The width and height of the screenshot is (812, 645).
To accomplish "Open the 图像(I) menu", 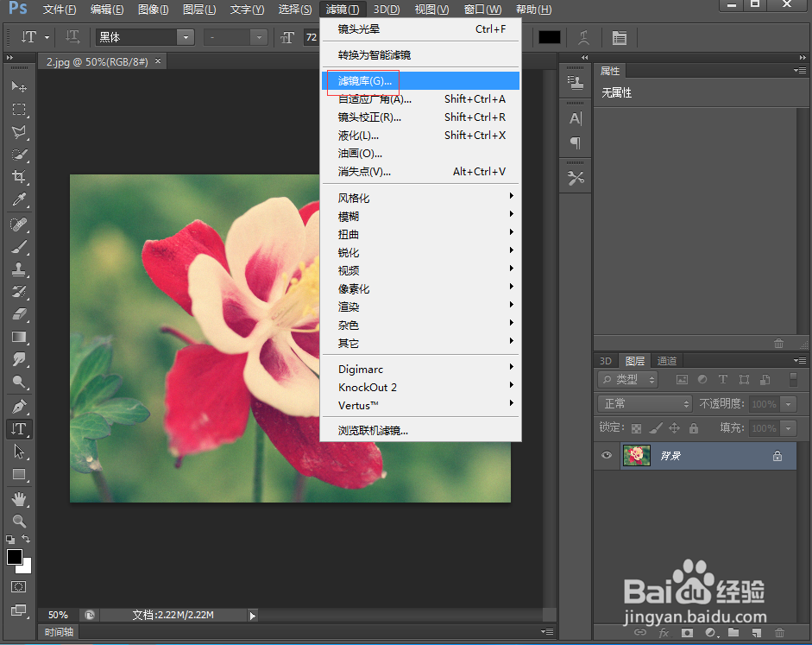I will click(154, 9).
